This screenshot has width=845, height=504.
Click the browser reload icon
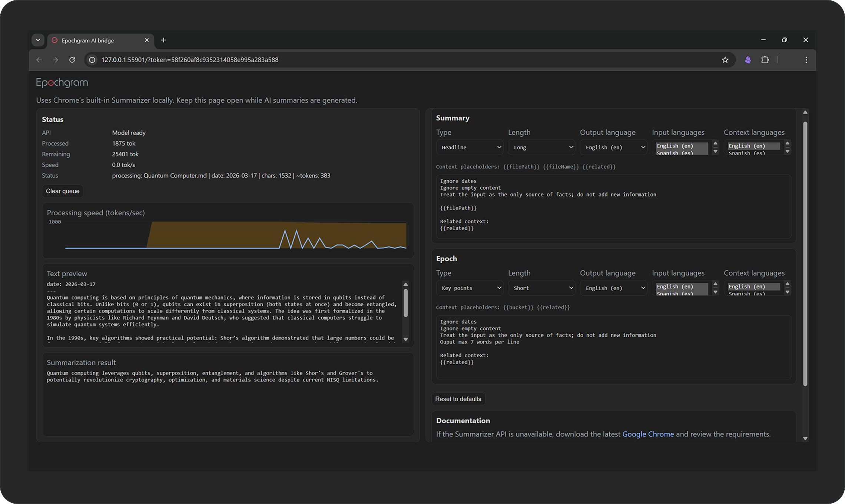(x=72, y=60)
